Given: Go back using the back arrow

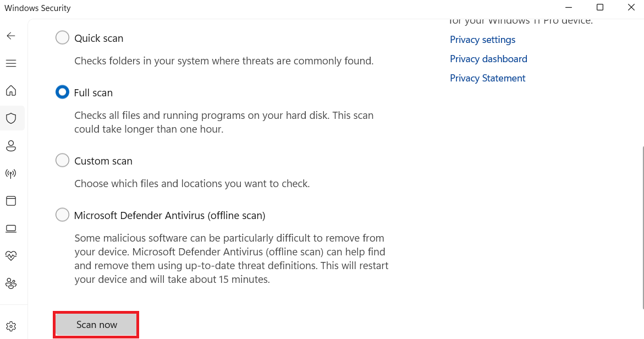Looking at the screenshot, I should coord(11,36).
